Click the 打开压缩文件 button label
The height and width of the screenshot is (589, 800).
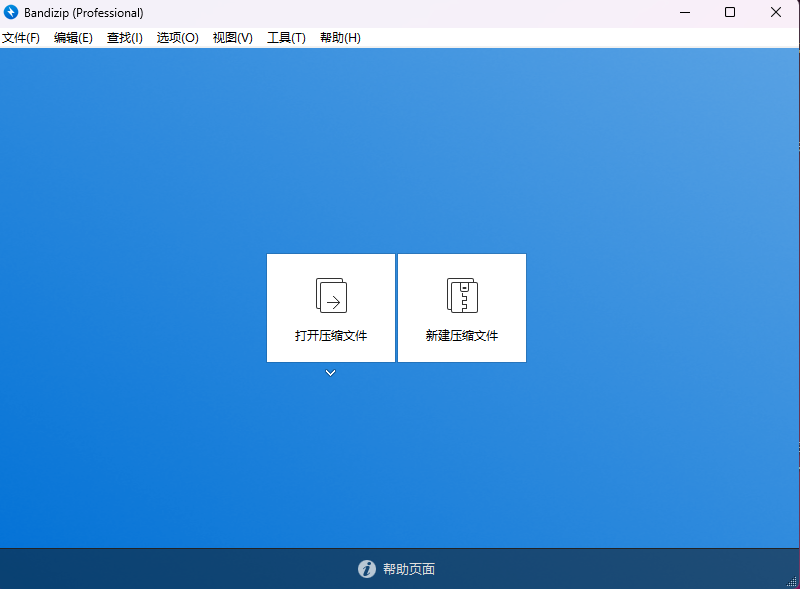pos(330,335)
